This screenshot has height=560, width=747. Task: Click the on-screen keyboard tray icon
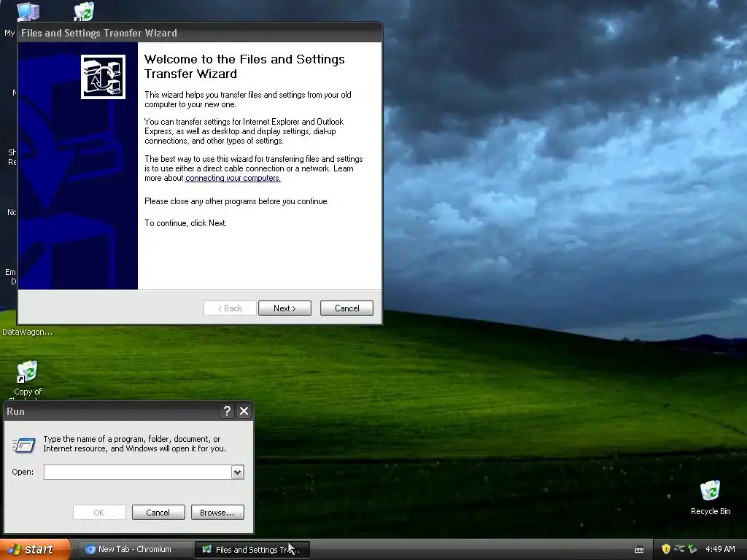tap(639, 550)
